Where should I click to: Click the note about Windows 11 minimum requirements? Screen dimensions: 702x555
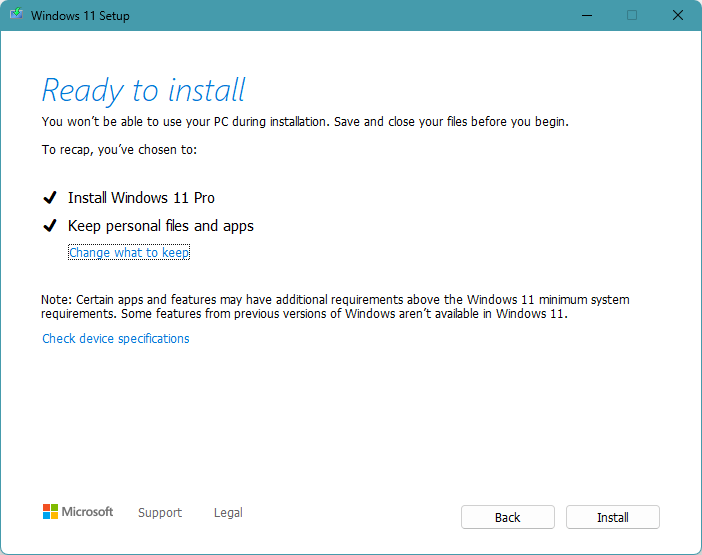coord(335,307)
